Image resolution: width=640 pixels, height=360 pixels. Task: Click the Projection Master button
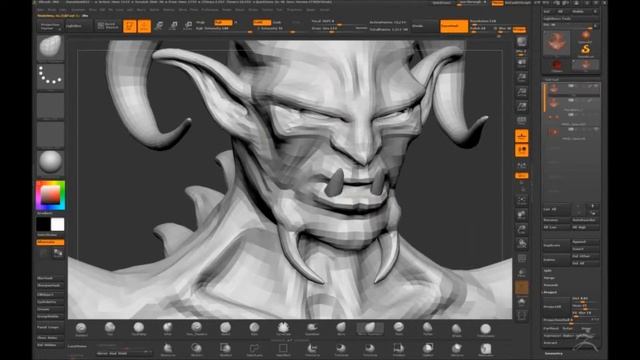pos(50,26)
